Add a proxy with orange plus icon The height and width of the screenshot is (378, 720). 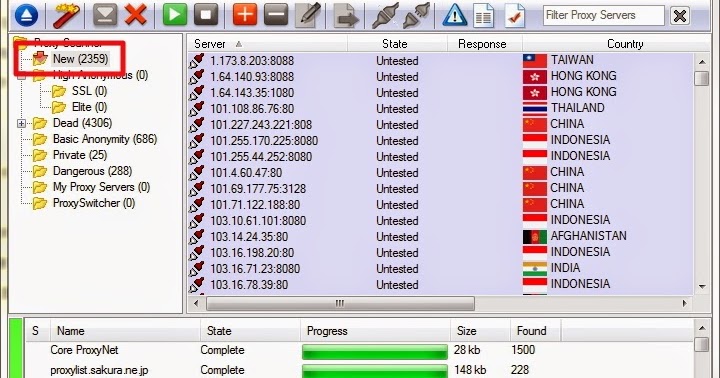click(x=245, y=15)
